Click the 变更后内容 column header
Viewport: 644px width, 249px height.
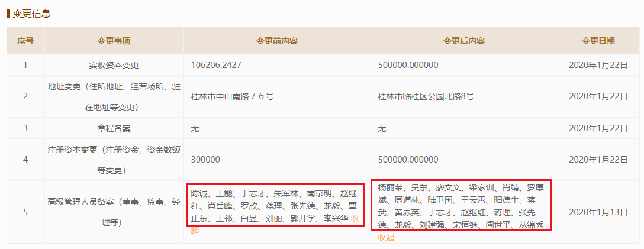tap(463, 41)
